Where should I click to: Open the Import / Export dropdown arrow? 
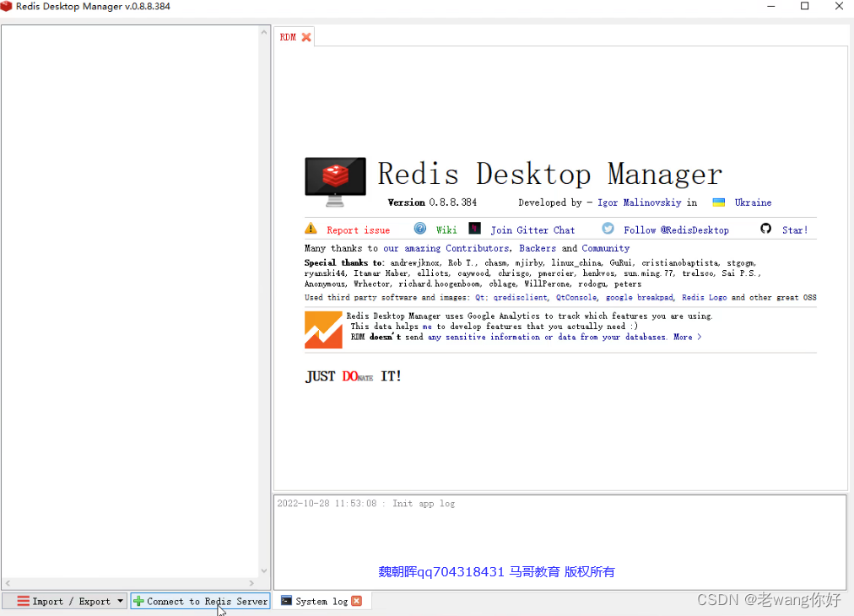(120, 601)
